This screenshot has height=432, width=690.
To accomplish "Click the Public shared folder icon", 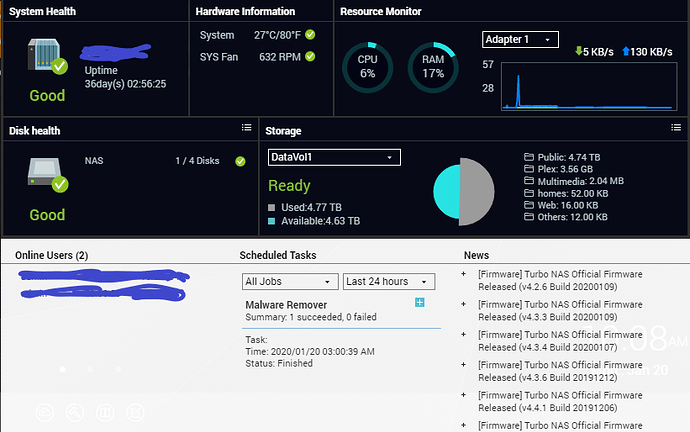I will (x=529, y=157).
